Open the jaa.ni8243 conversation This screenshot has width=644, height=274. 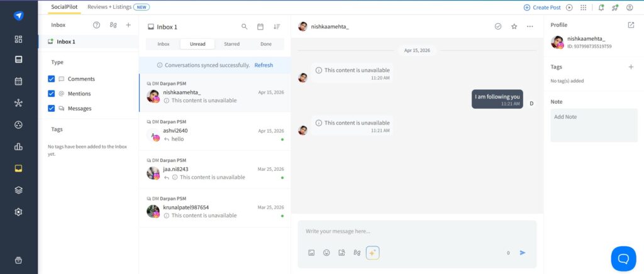pyautogui.click(x=215, y=170)
